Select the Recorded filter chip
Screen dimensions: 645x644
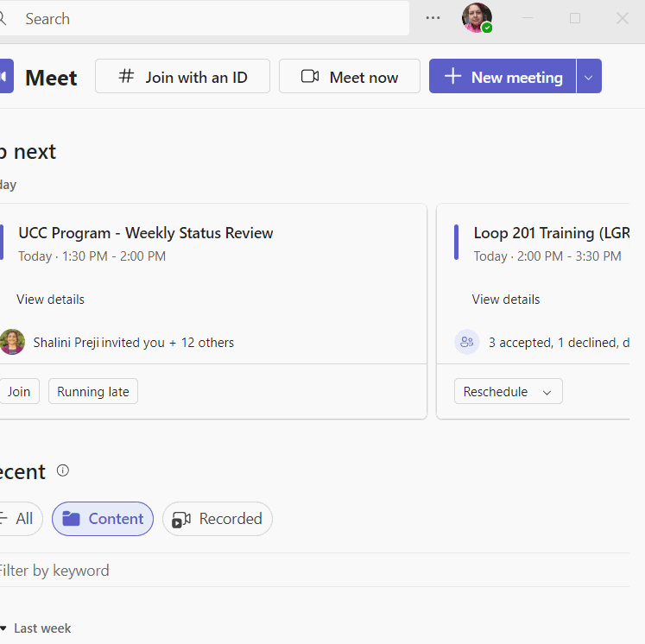tap(218, 519)
